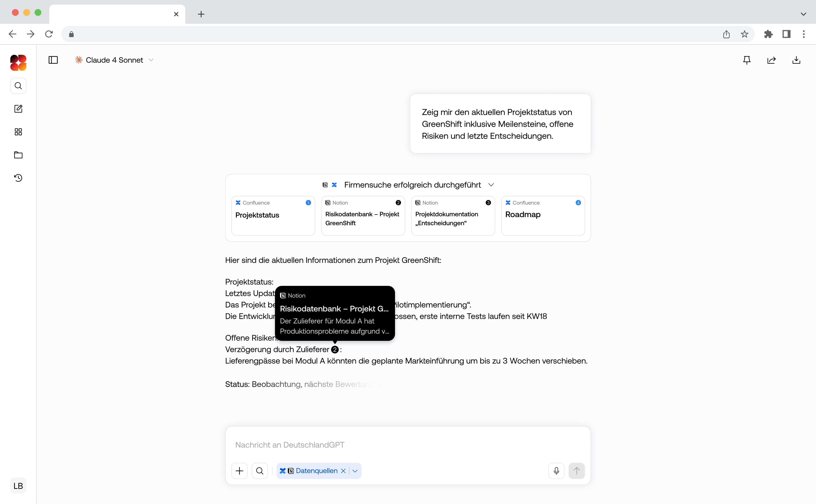The image size is (816, 504).
Task: Pin this conversation
Action: (x=747, y=60)
